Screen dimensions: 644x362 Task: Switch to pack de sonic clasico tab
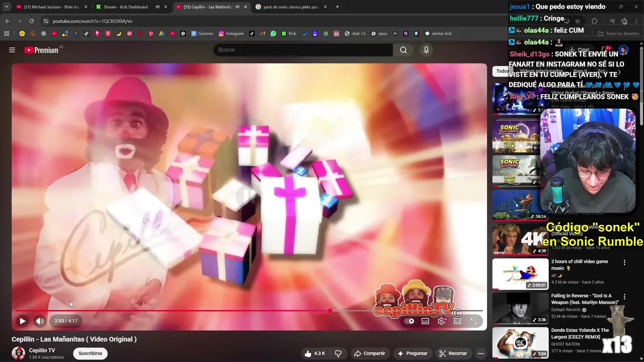[x=291, y=7]
